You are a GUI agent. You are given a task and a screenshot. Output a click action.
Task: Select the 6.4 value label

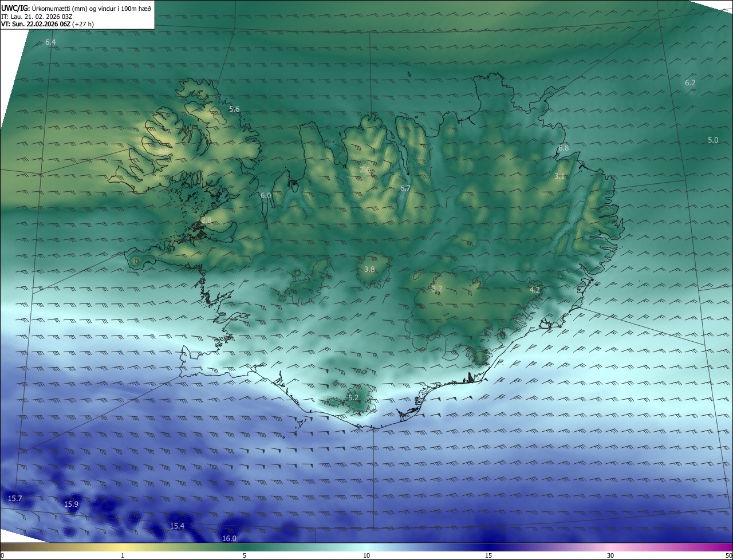pyautogui.click(x=50, y=42)
